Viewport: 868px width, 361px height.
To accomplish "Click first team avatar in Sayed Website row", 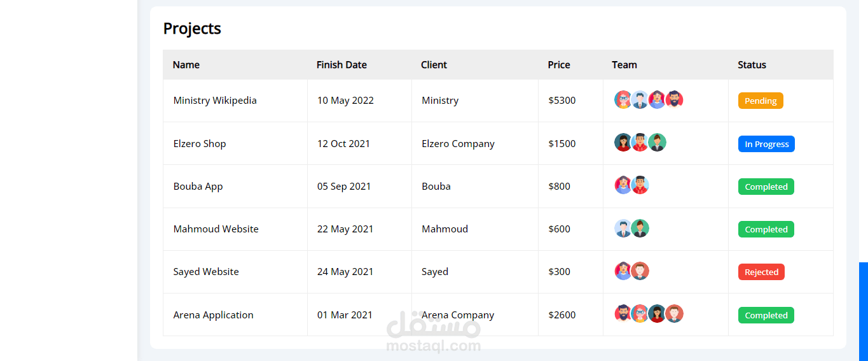I will coord(623,271).
